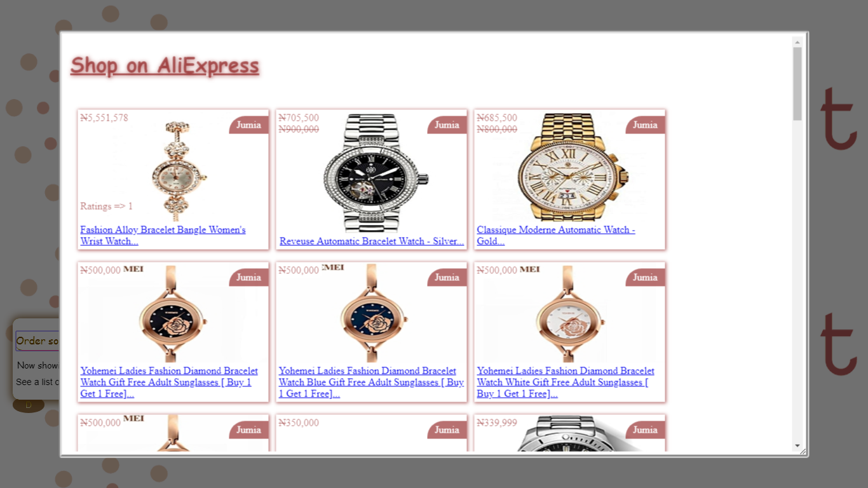Click the scroll up arrow of the popup

(797, 42)
